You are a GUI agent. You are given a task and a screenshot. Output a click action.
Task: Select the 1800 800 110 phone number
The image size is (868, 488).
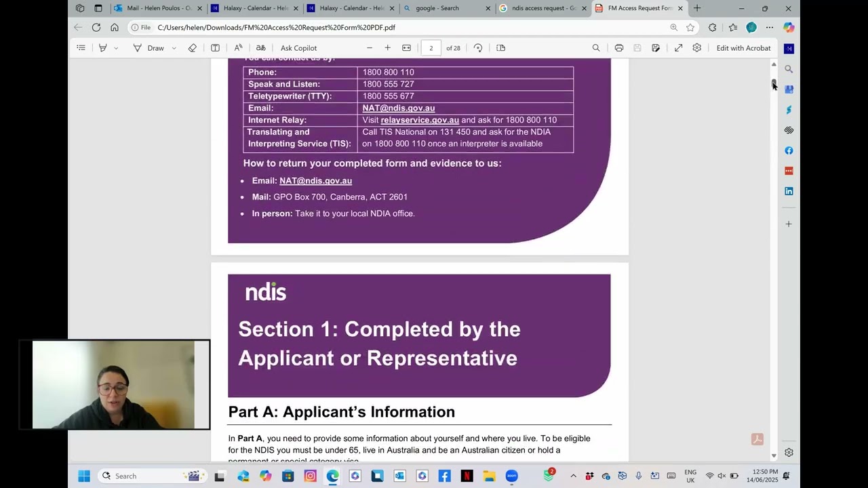[388, 72]
